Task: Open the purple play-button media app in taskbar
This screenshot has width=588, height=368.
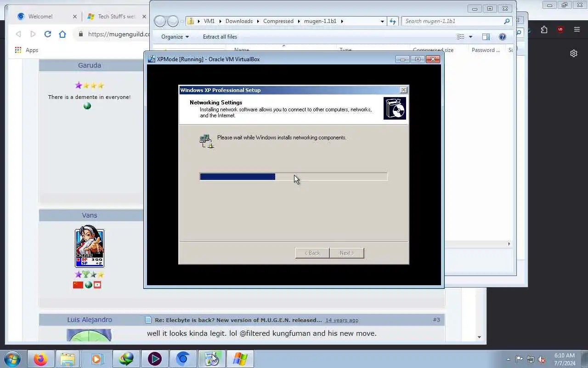Action: pos(154,359)
